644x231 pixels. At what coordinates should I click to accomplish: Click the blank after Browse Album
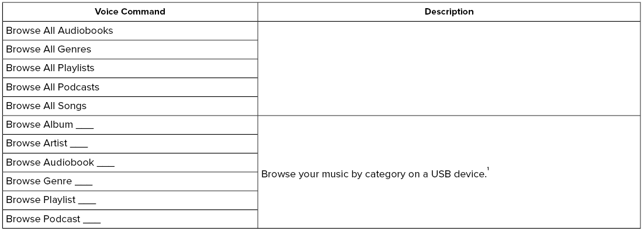pos(85,128)
